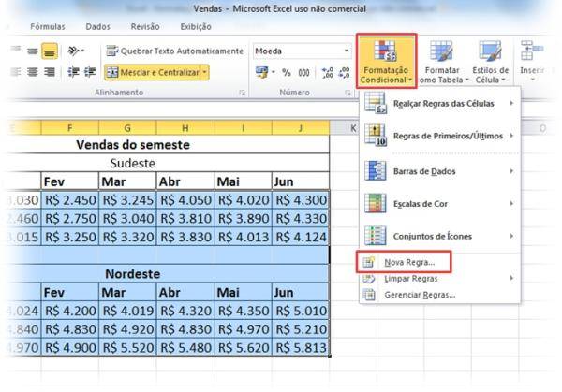The height and width of the screenshot is (392, 562).
Task: Select column K header
Action: tap(353, 128)
